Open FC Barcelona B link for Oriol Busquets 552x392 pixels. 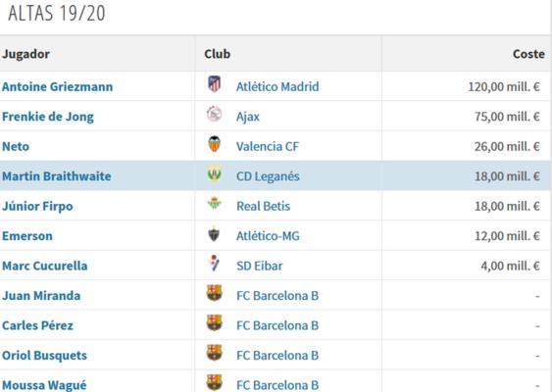pos(277,356)
